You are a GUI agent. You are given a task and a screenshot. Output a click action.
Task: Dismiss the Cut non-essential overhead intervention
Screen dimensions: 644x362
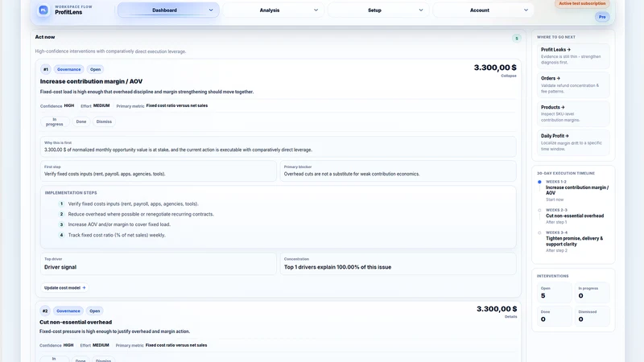103,360
